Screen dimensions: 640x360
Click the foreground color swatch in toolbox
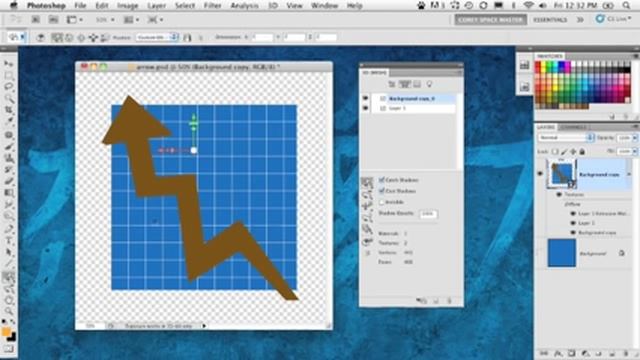(6, 332)
